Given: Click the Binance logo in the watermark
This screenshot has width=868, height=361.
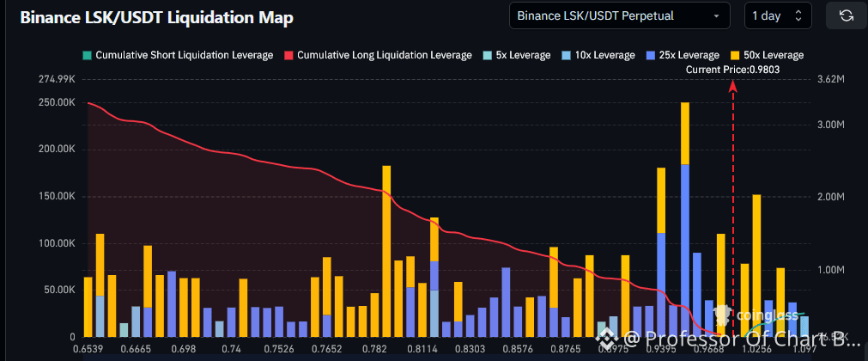Looking at the screenshot, I should tap(607, 337).
